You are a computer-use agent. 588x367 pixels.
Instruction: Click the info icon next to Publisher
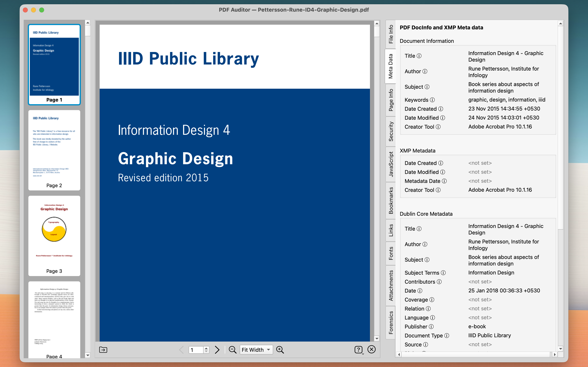coord(432,326)
